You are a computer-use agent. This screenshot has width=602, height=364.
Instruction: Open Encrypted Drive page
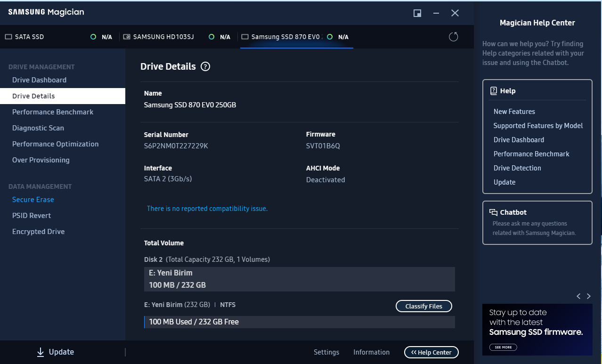(x=39, y=232)
